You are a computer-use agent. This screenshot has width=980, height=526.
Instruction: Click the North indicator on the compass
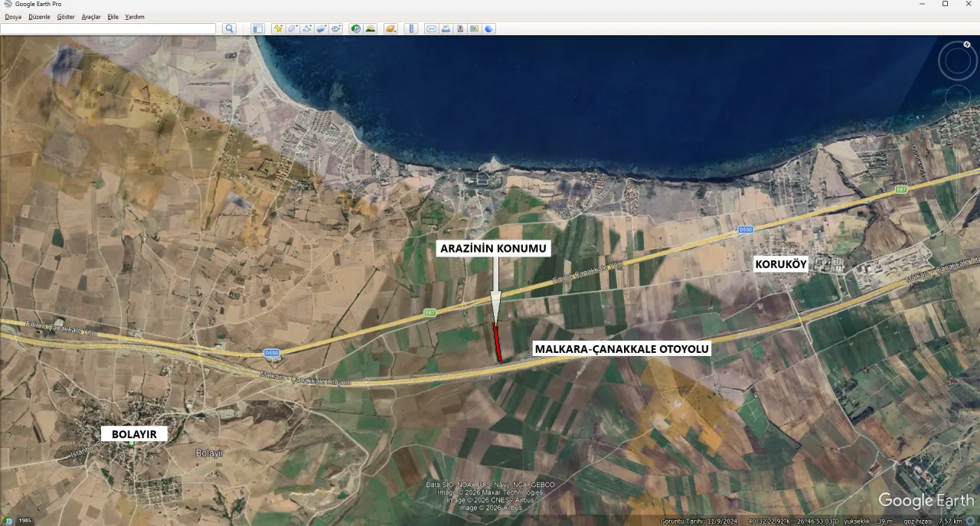pyautogui.click(x=967, y=44)
